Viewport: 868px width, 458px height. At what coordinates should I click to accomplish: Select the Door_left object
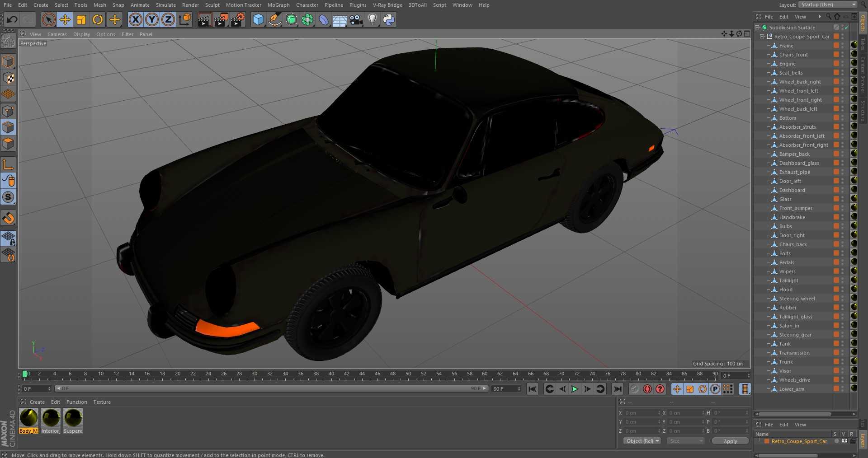pyautogui.click(x=790, y=181)
